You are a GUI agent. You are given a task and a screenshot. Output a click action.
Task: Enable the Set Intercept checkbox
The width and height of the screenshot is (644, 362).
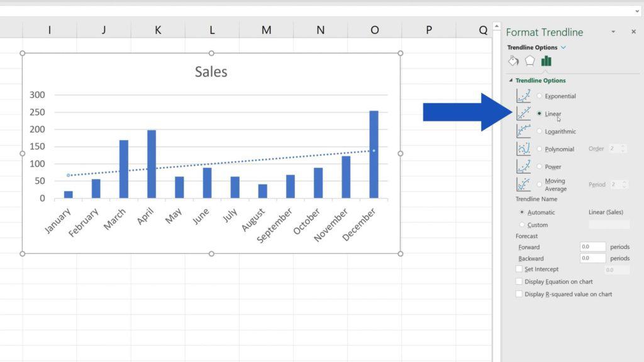tap(519, 269)
